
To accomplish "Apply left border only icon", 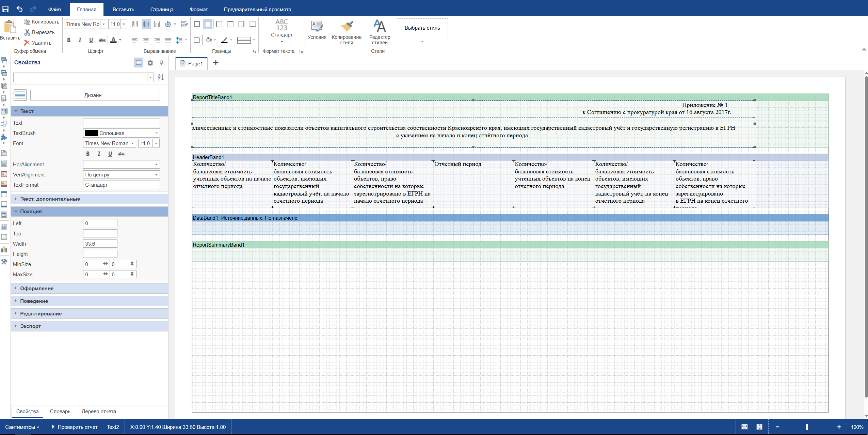I will (219, 24).
